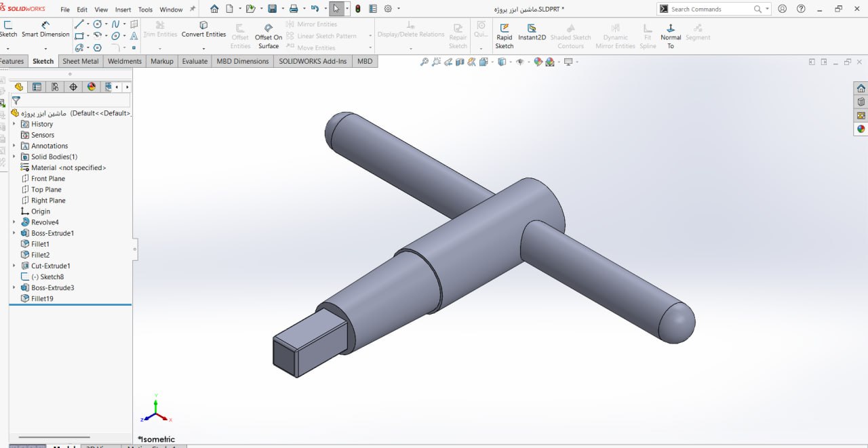This screenshot has width=868, height=448.
Task: Open File Properties icon
Action: pyautogui.click(x=372, y=9)
